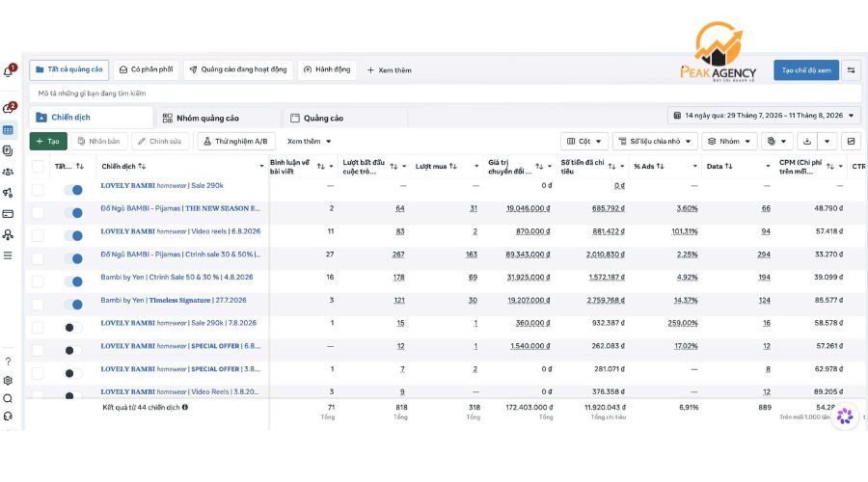Open the notifications bell in the sidebar
The width and height of the screenshot is (868, 482).
point(9,71)
